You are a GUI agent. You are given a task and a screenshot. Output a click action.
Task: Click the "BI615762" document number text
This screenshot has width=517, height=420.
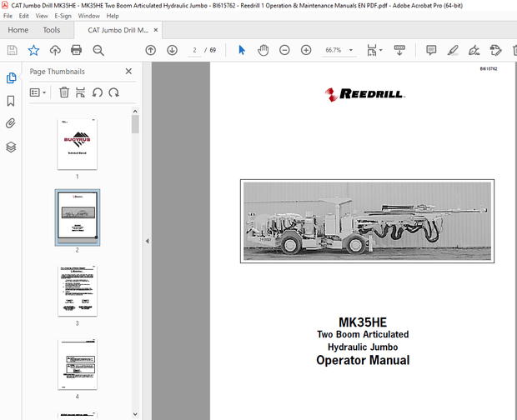click(489, 69)
